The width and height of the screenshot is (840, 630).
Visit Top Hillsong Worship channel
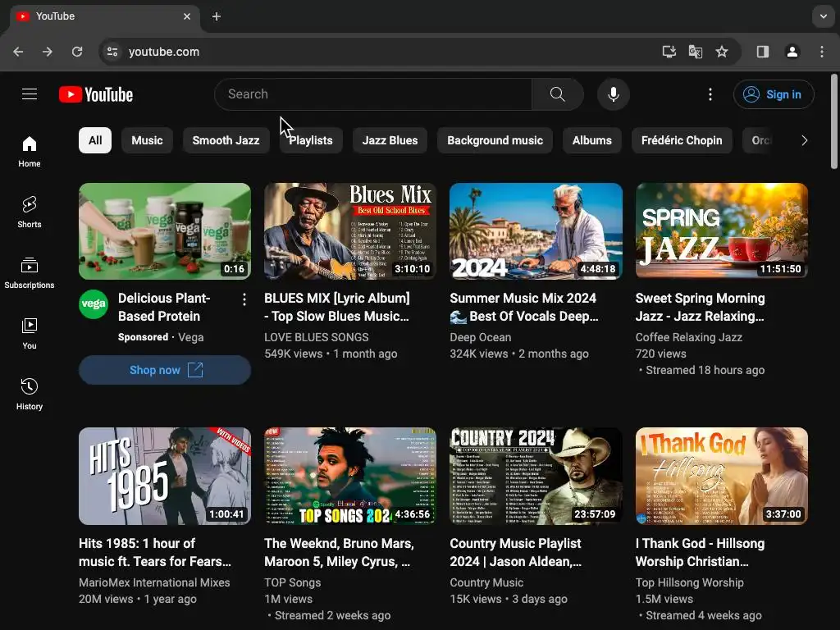pos(689,583)
